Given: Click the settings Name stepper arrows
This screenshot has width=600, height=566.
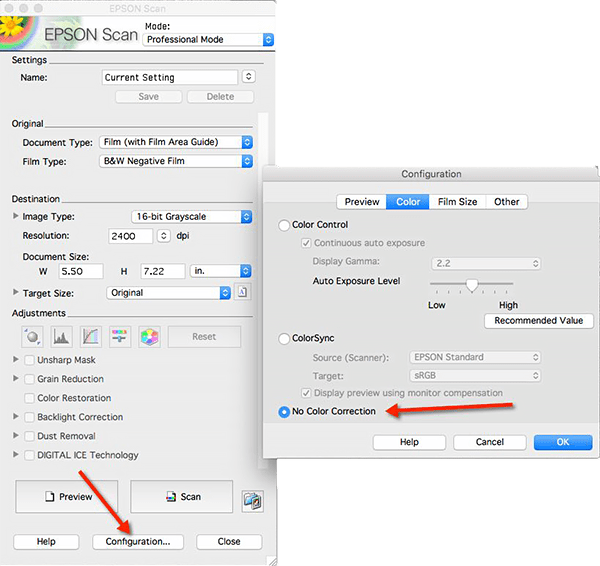Looking at the screenshot, I should click(249, 77).
